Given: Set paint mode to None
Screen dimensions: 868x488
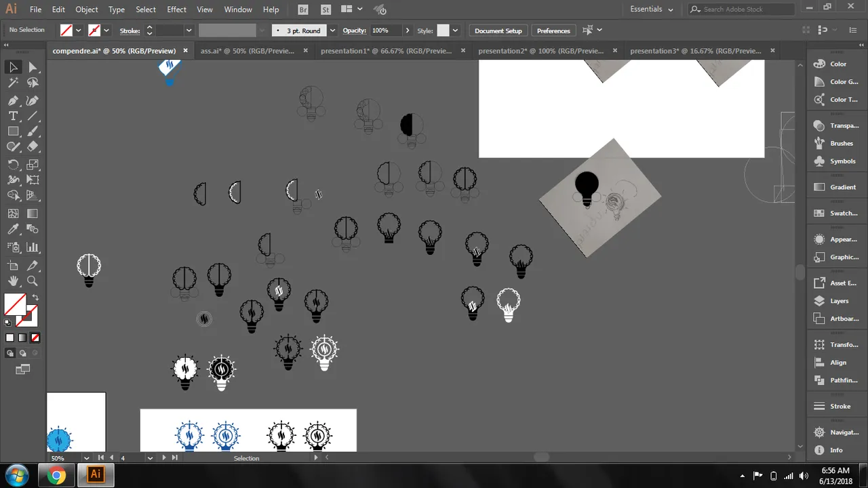Looking at the screenshot, I should 35,338.
